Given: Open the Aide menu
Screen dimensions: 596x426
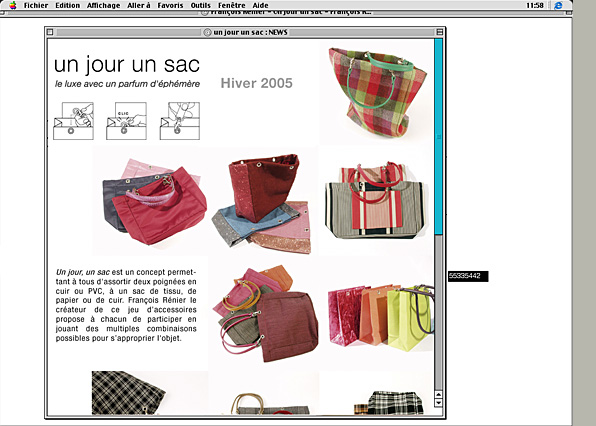Looking at the screenshot, I should tap(260, 5).
